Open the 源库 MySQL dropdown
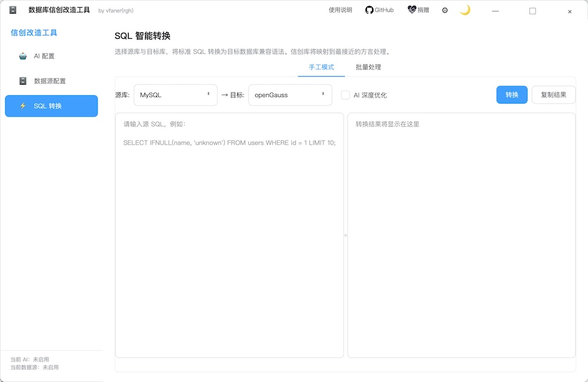 pyautogui.click(x=175, y=95)
